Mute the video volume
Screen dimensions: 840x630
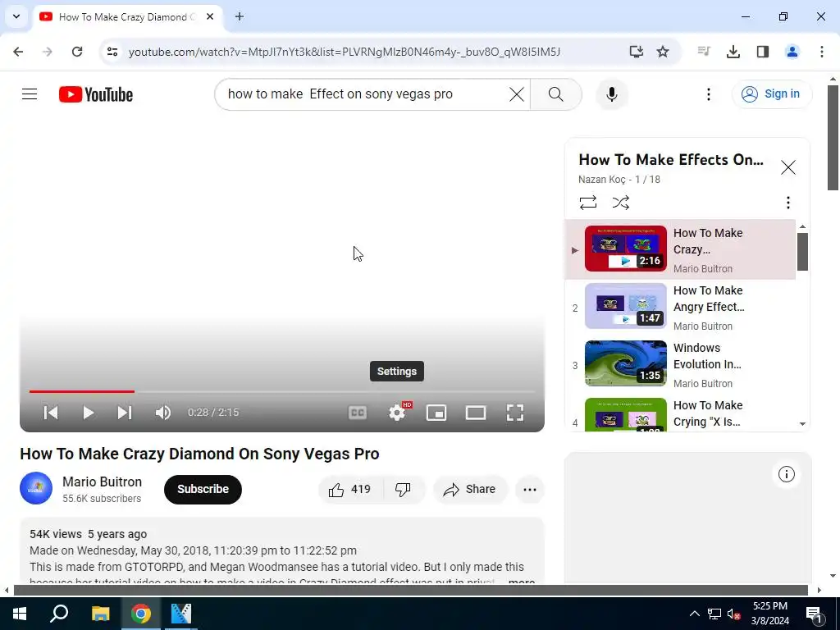coord(163,413)
